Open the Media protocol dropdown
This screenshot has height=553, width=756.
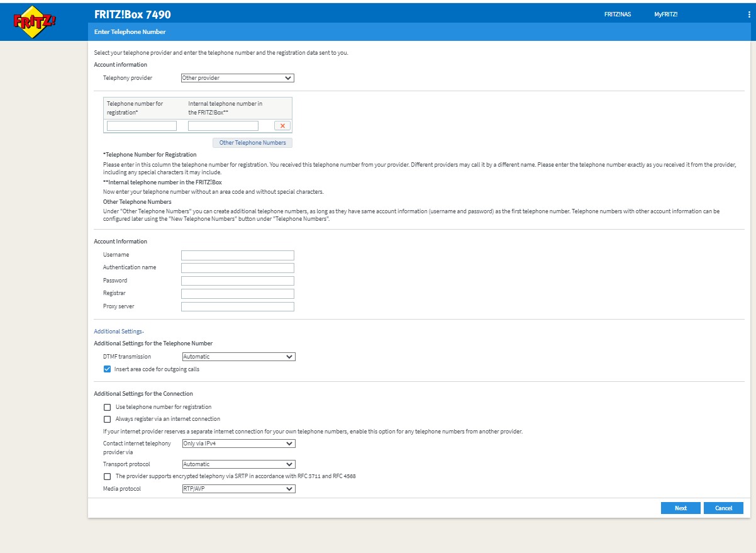point(238,489)
